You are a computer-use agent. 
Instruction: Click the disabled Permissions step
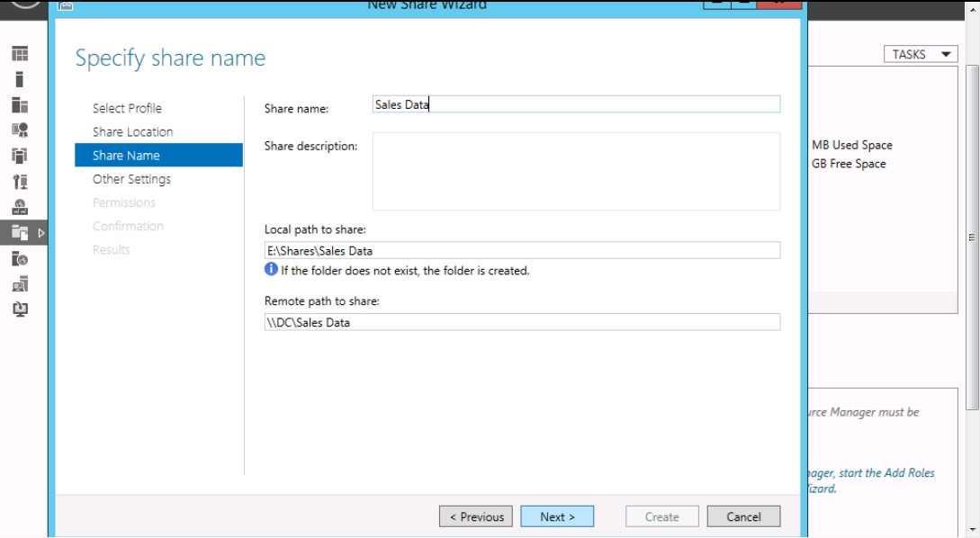click(x=124, y=202)
